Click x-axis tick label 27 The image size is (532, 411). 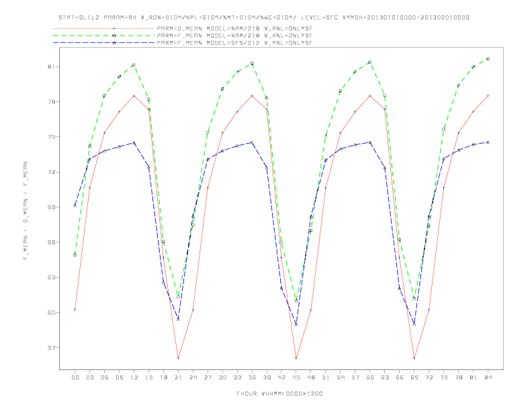pyautogui.click(x=208, y=377)
